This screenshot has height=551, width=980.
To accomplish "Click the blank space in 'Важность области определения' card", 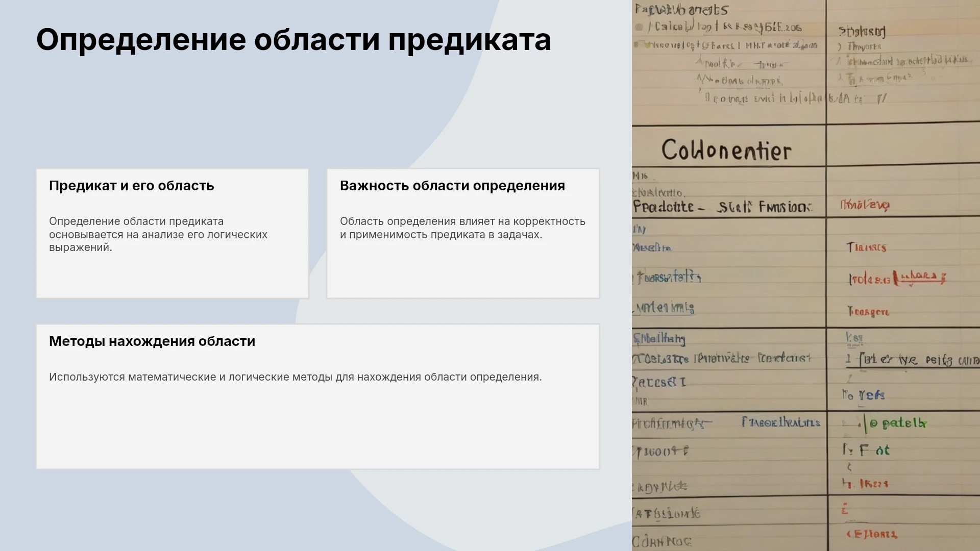I will (463, 270).
